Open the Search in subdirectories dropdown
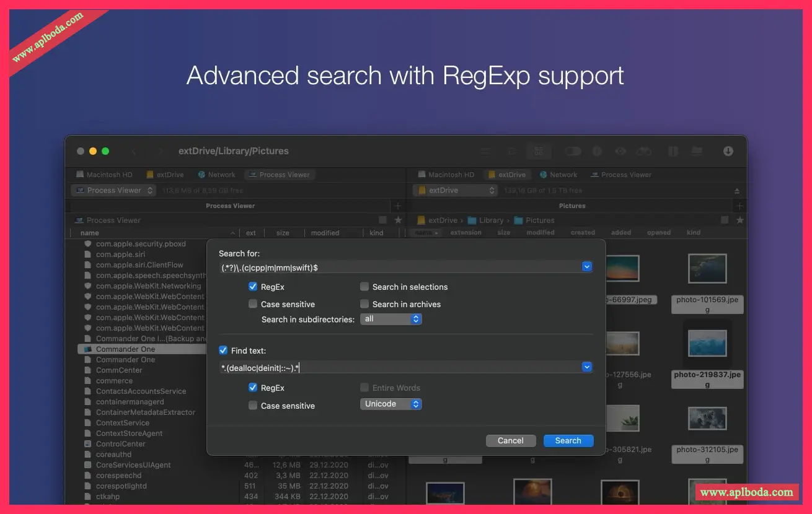 [391, 319]
